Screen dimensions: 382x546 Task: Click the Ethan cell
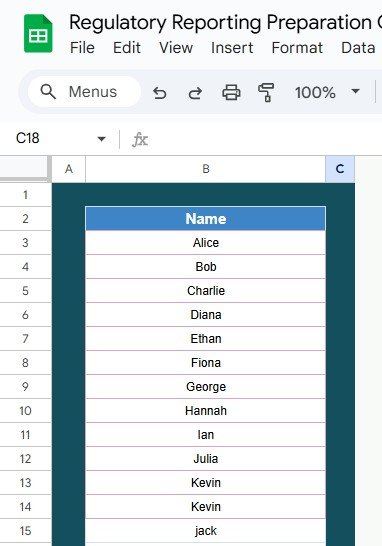pyautogui.click(x=205, y=339)
